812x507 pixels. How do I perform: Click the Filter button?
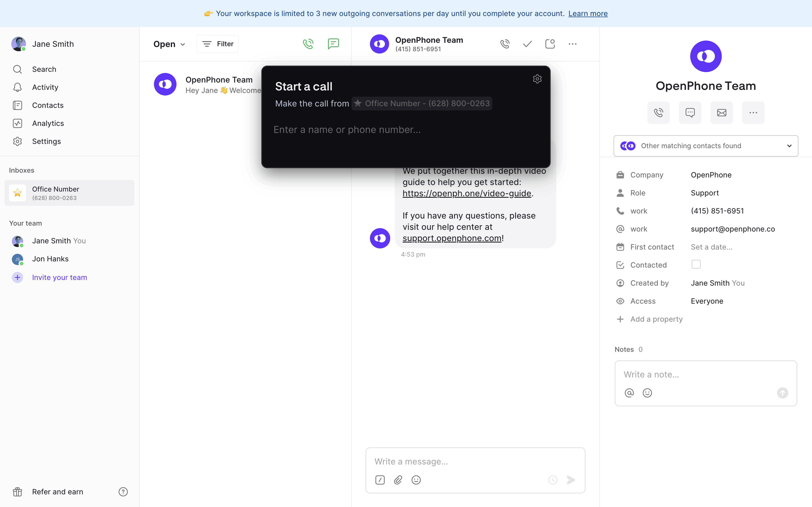(218, 44)
